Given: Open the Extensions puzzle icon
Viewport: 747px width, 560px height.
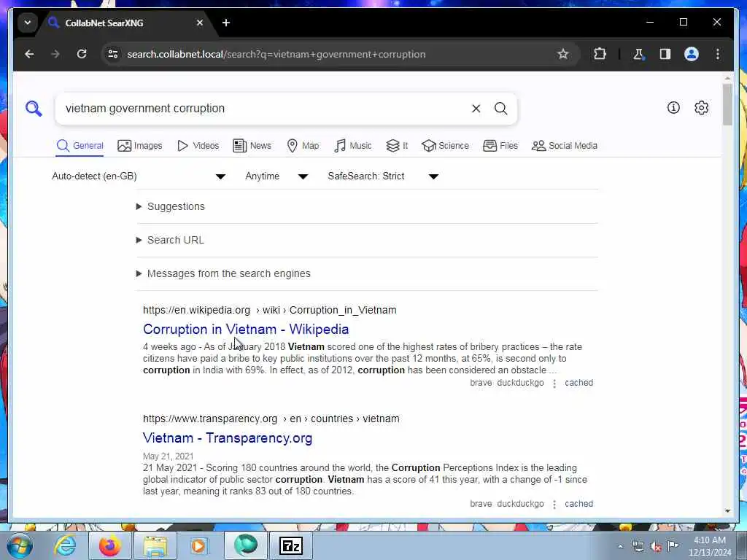Looking at the screenshot, I should pos(600,54).
